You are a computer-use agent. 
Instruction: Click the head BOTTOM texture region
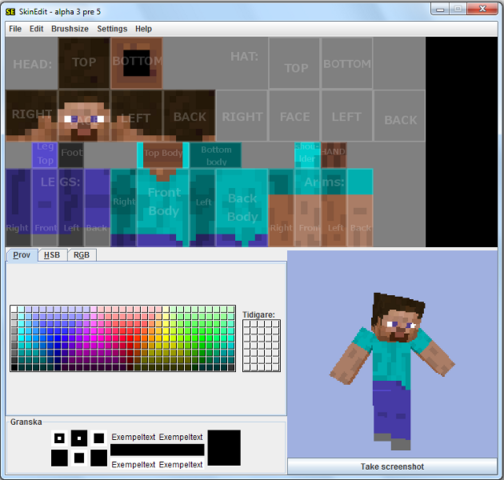point(137,63)
